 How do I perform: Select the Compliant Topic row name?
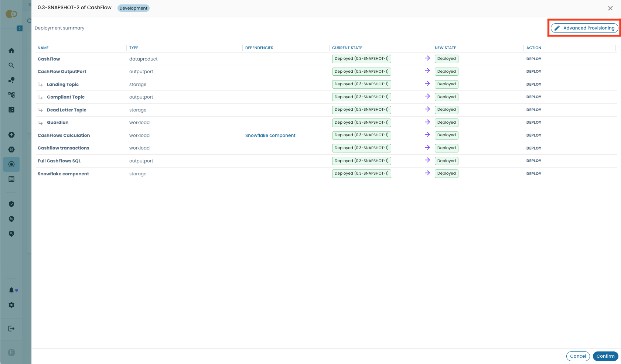(x=66, y=97)
